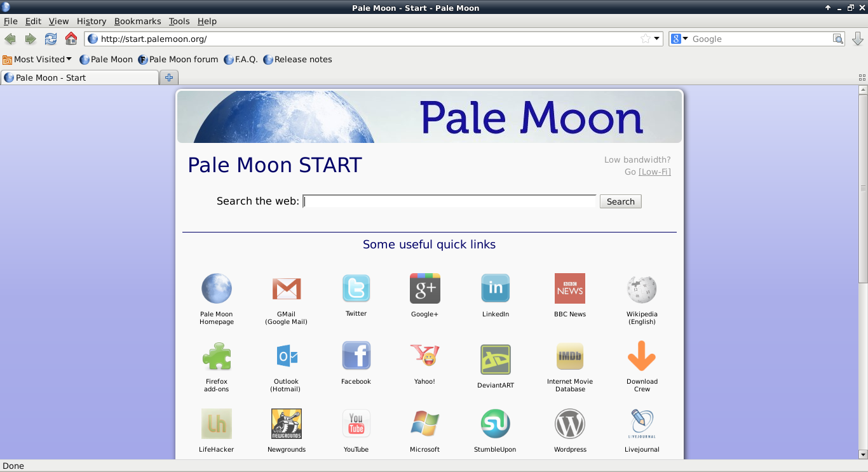
Task: Open the tab groups button
Action: (x=862, y=78)
